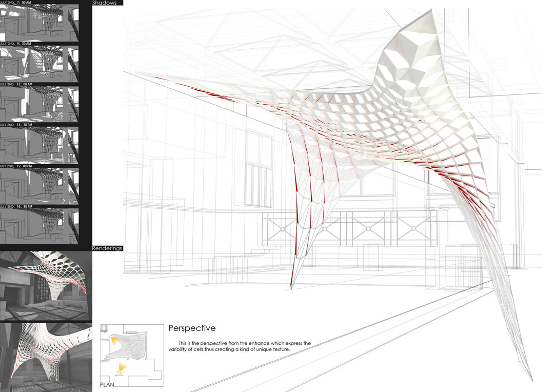Click the Renderings section label
554x392 pixels.
pyautogui.click(x=107, y=248)
